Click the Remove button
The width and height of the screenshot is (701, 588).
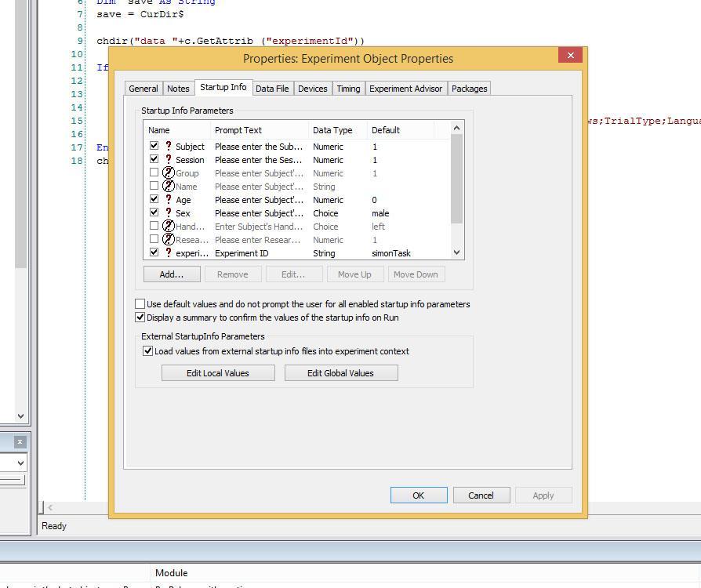232,274
